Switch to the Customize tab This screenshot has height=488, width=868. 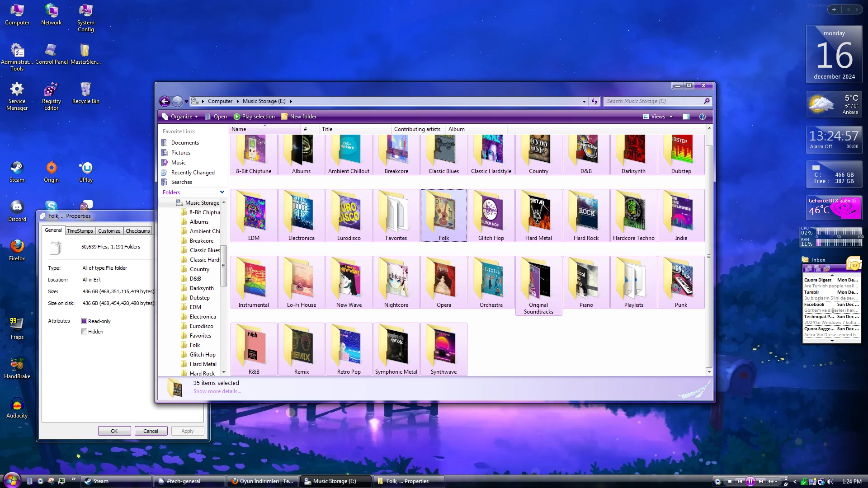pyautogui.click(x=109, y=231)
